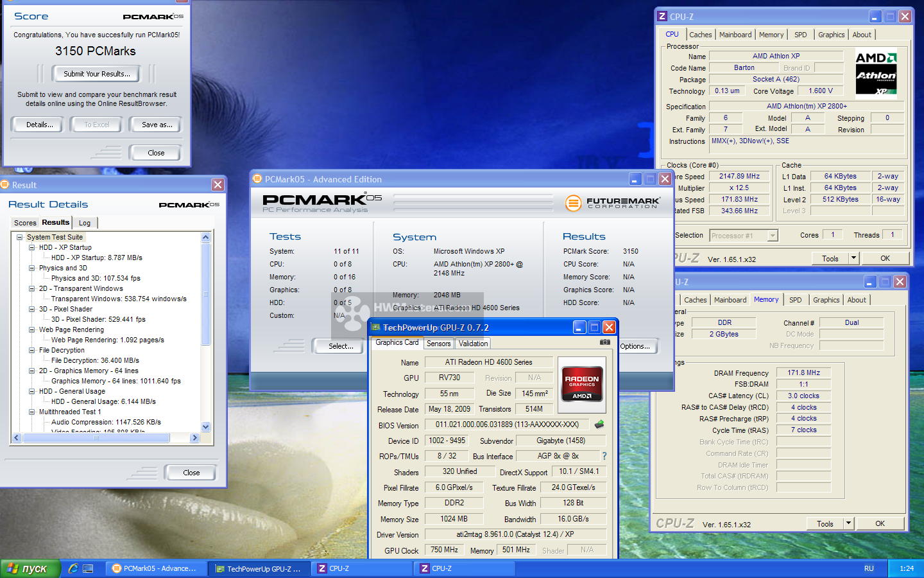The width and height of the screenshot is (924, 578).
Task: Click the vertical scrollbar thumb in the result tree
Action: (x=206, y=293)
